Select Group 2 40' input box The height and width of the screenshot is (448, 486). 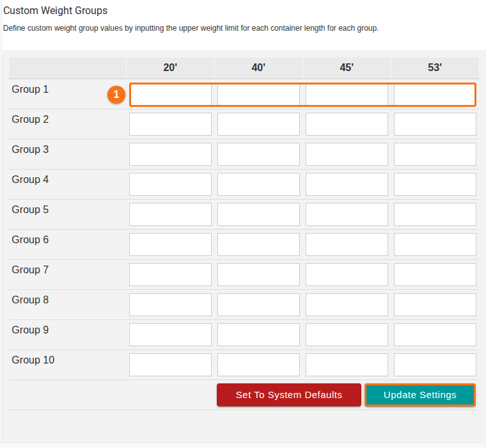[258, 124]
